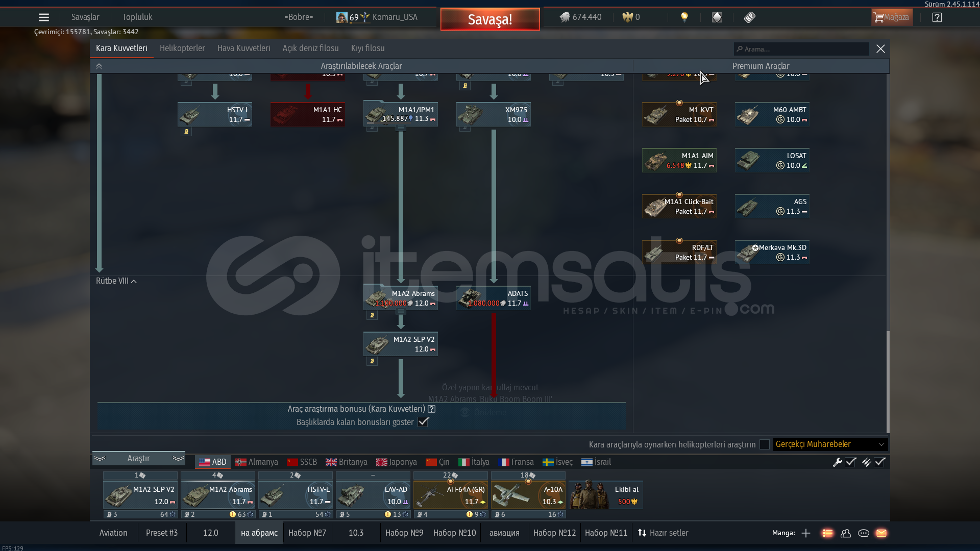This screenshot has height=551, width=980.
Task: Open the contacts friends icon
Action: [x=846, y=533]
